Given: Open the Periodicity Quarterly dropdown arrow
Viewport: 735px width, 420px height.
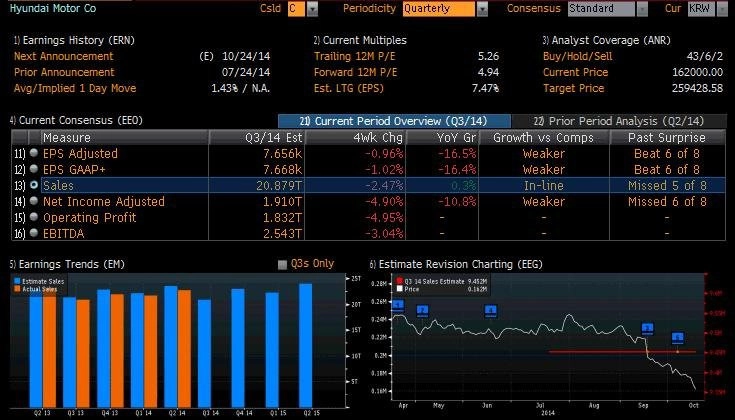Looking at the screenshot, I should (482, 9).
